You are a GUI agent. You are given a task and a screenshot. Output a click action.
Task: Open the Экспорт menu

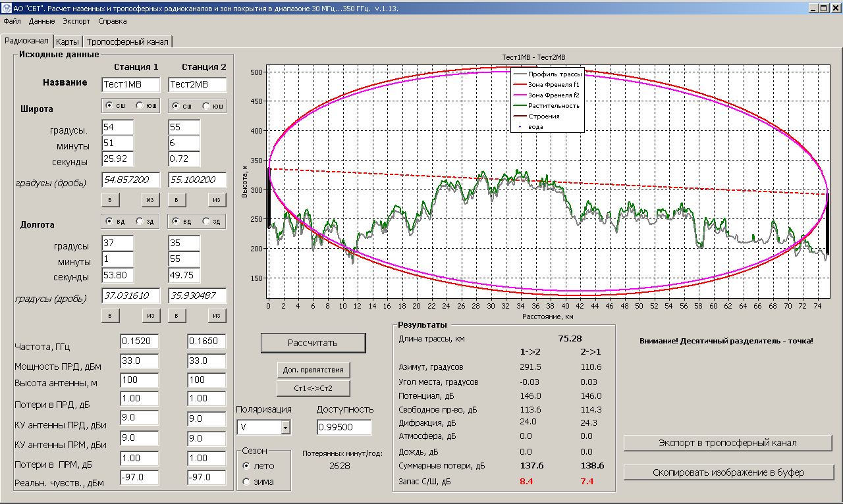point(76,21)
